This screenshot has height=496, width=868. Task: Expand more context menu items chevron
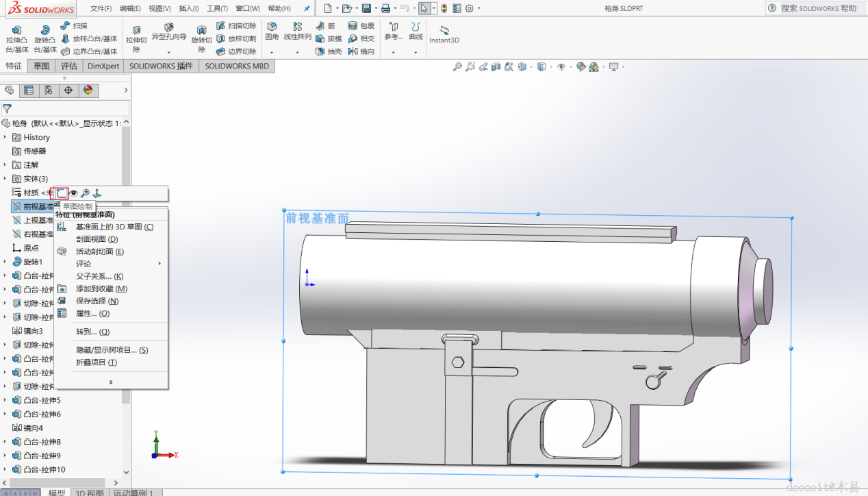tap(111, 382)
